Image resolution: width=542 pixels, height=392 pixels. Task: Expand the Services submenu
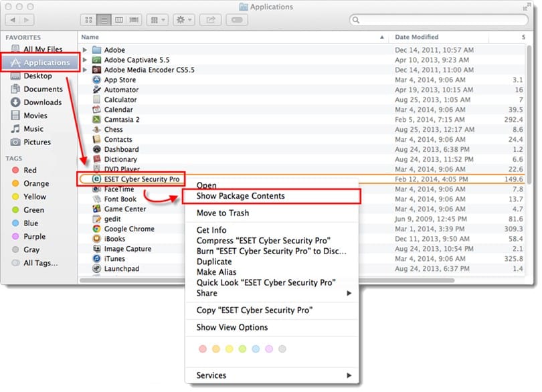tap(272, 375)
